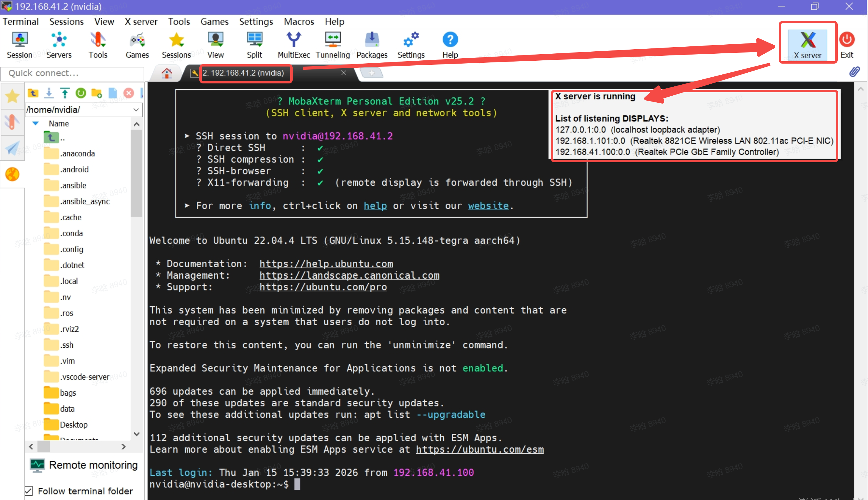Open the .vscode-server folder
Image resolution: width=868 pixels, height=500 pixels.
(85, 377)
